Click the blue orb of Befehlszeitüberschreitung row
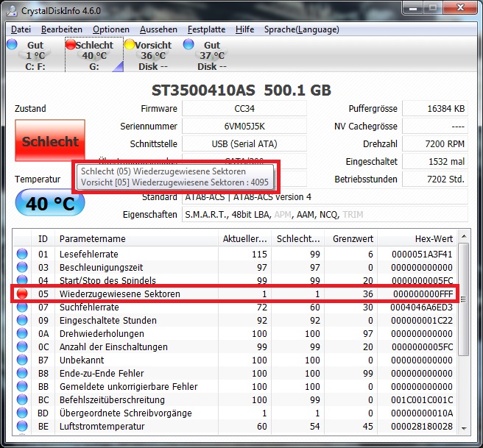The height and width of the screenshot is (448, 483). tap(22, 399)
